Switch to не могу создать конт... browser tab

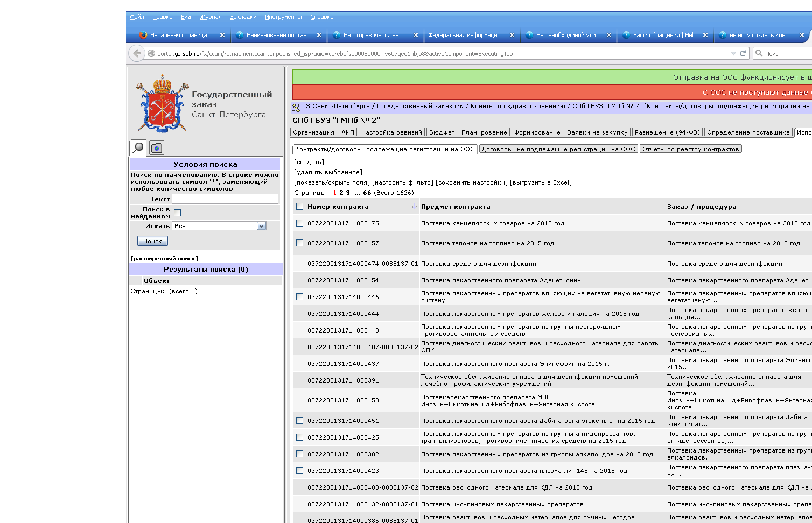(761, 35)
